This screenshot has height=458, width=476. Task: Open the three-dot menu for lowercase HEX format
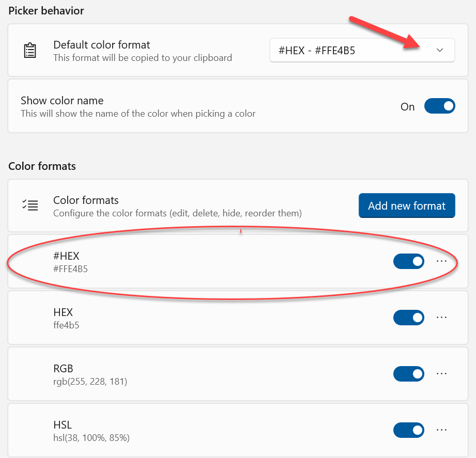(x=441, y=318)
